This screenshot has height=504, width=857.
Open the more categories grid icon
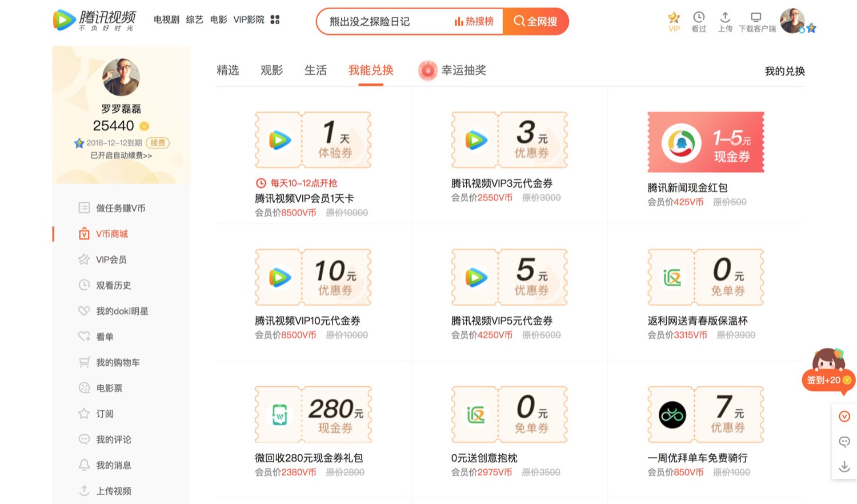pos(275,19)
